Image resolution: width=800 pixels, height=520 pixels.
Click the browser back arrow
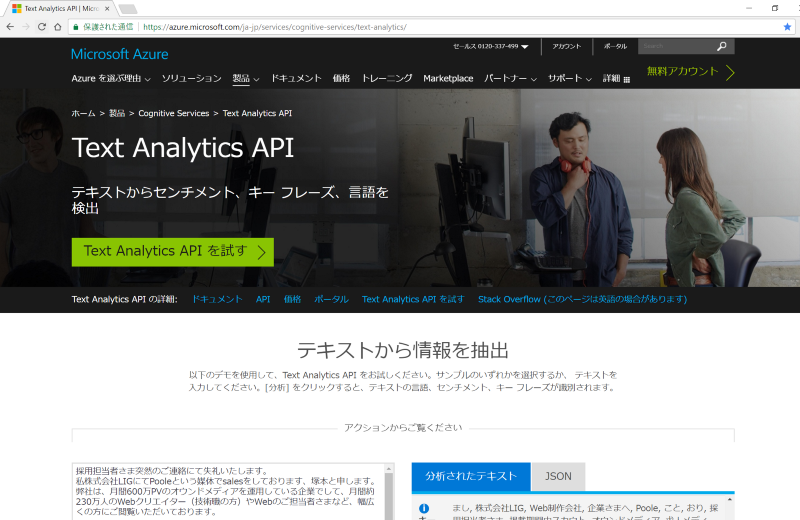pyautogui.click(x=10, y=27)
